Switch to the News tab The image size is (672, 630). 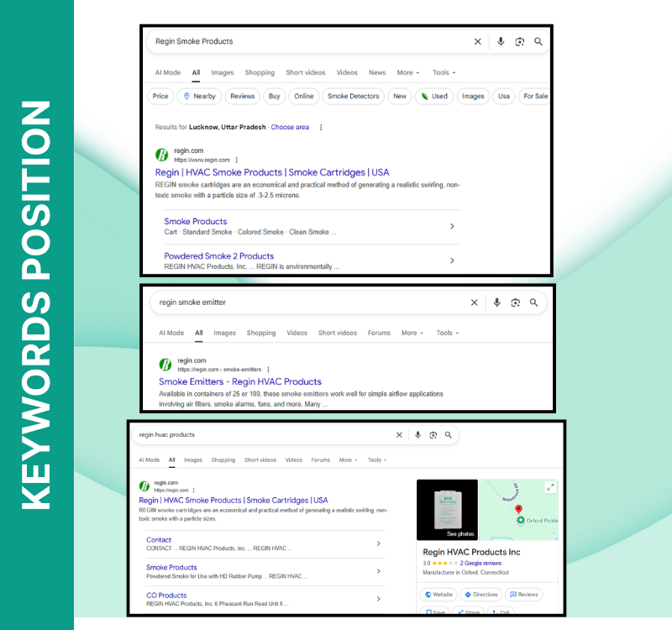click(x=377, y=73)
